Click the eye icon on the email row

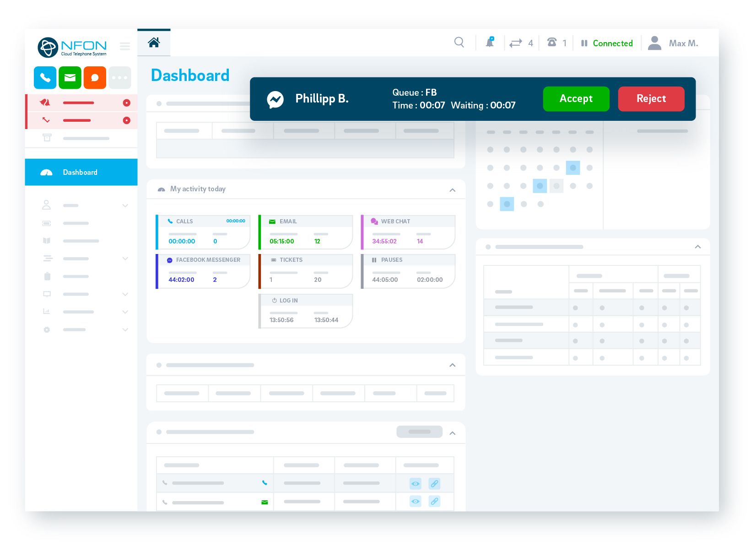point(415,502)
